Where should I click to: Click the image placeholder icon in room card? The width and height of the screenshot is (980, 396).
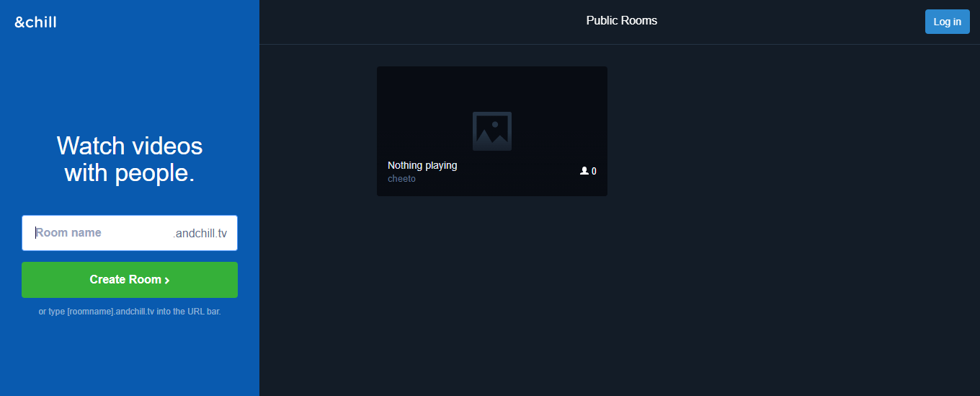click(x=492, y=131)
